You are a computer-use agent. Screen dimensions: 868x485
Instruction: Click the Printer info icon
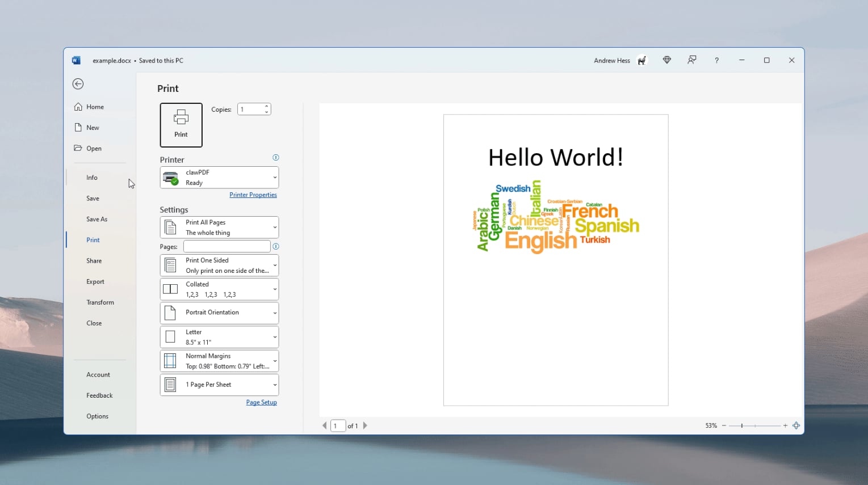point(276,158)
